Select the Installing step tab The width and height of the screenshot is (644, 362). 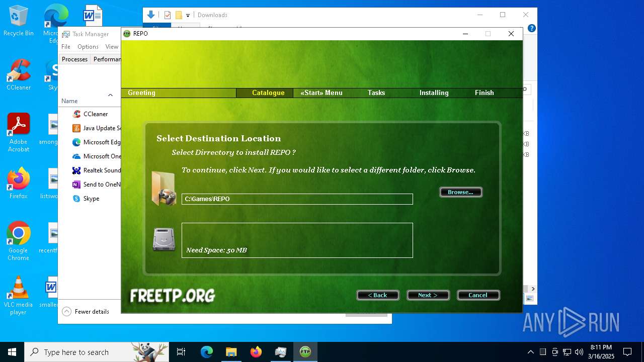point(434,93)
